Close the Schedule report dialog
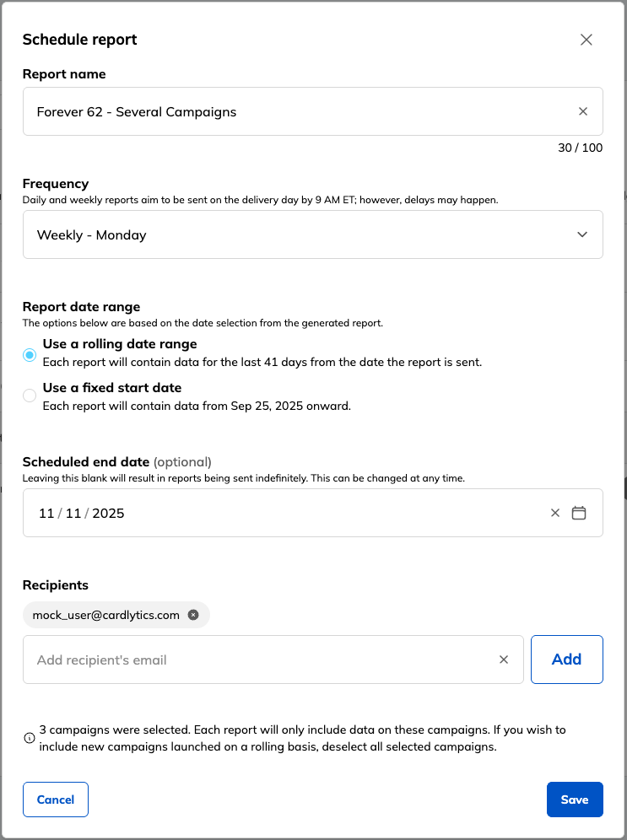The image size is (627, 840). click(586, 40)
